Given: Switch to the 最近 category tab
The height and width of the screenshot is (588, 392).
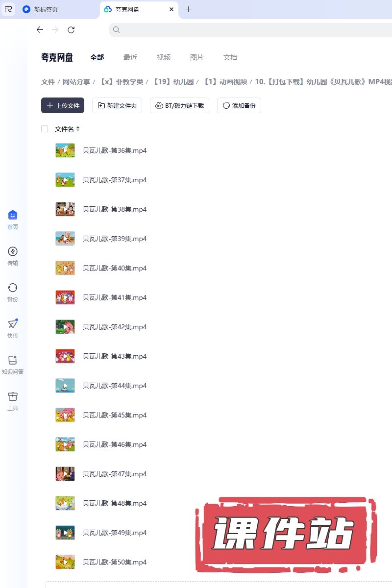Looking at the screenshot, I should click(x=130, y=57).
